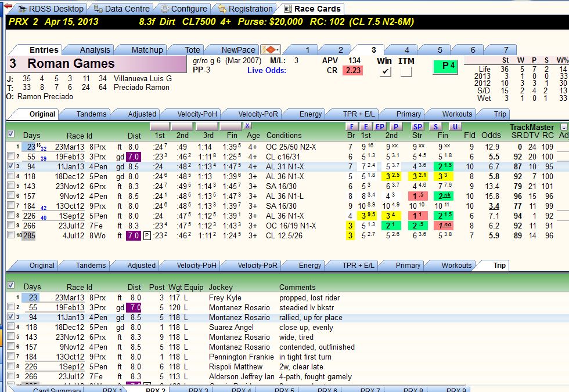The image size is (569, 392).
Task: Toggle the header checkbox of the Trip grid
Action: point(11,285)
